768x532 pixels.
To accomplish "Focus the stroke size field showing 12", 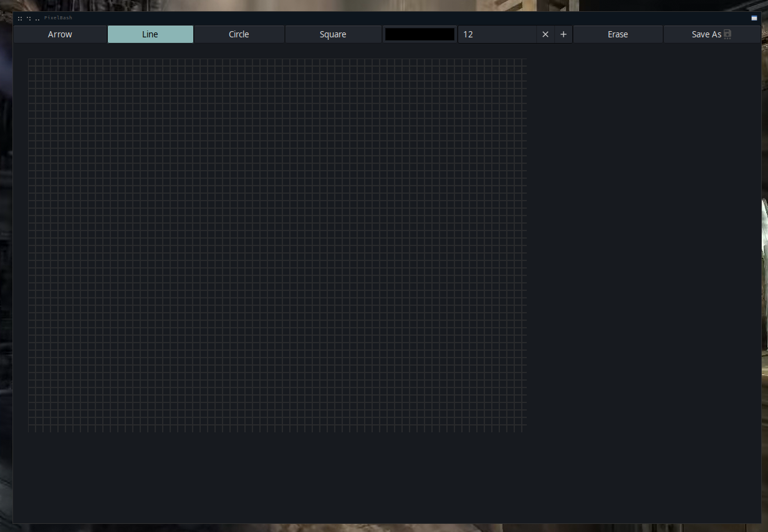I will click(497, 34).
